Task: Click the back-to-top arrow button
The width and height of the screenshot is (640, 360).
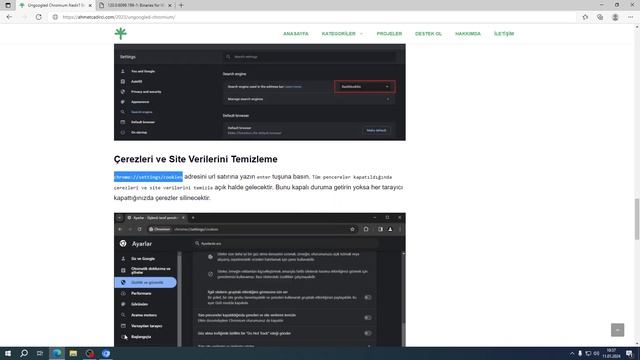Action: pyautogui.click(x=618, y=330)
